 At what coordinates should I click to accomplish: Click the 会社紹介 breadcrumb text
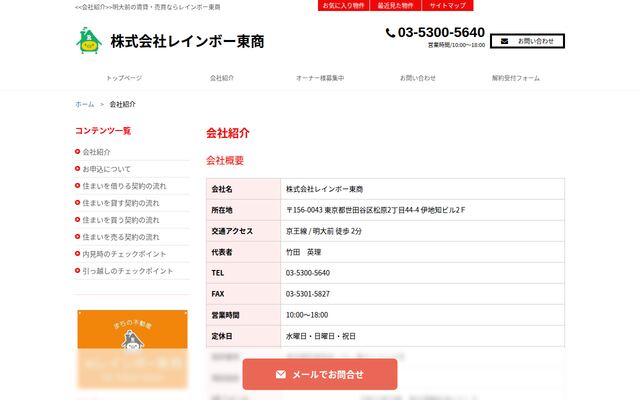[122, 104]
